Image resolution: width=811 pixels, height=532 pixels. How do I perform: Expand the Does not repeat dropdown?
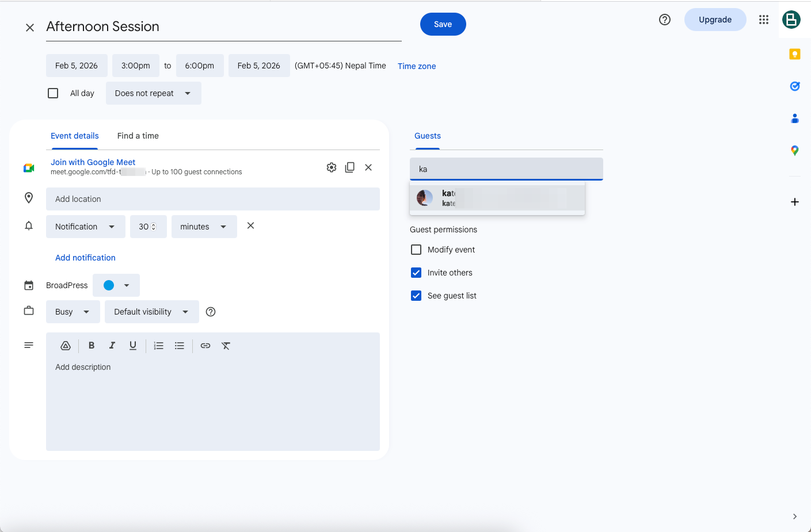pos(153,93)
